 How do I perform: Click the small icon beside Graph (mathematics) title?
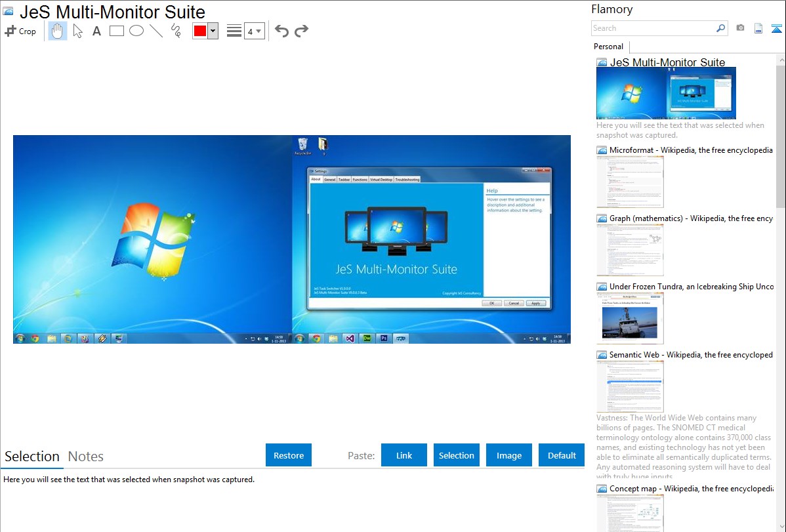602,218
